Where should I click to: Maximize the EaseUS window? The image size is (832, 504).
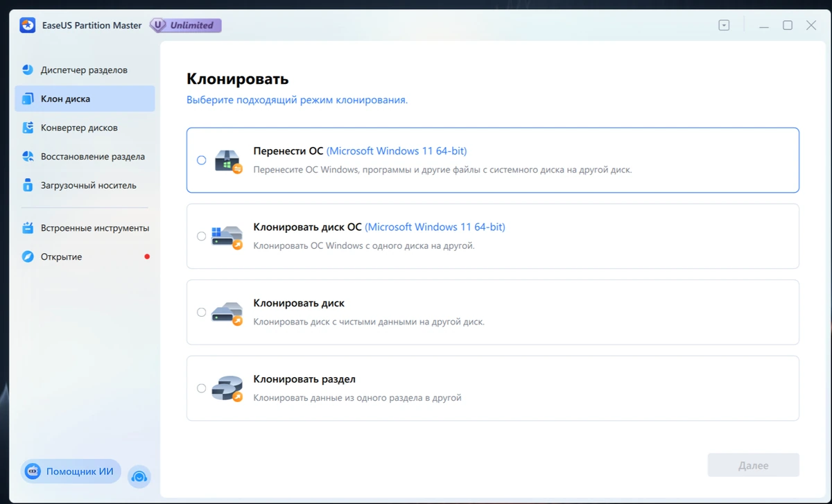click(x=788, y=26)
